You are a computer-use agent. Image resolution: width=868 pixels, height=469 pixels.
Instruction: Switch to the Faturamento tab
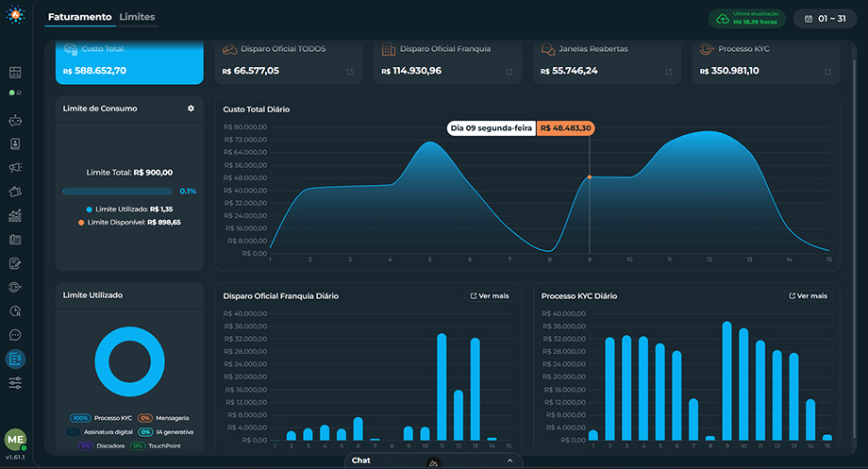pos(79,17)
